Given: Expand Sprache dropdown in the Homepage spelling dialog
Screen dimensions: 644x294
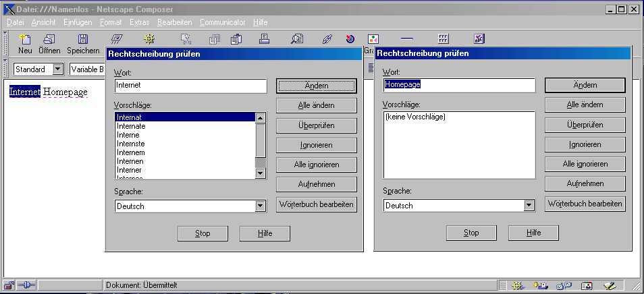Looking at the screenshot, I should tap(529, 205).
